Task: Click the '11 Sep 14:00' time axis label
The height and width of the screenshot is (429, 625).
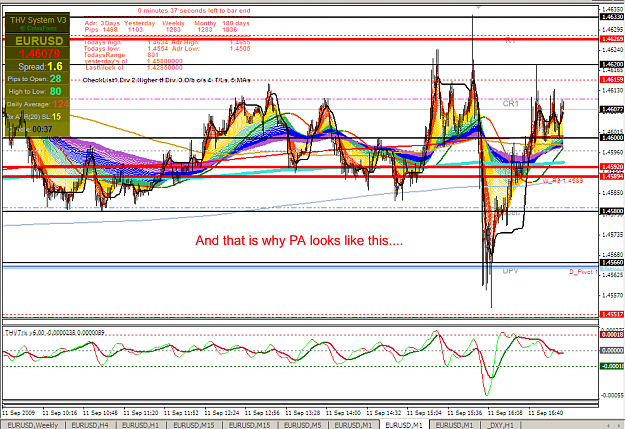Action: (343, 413)
